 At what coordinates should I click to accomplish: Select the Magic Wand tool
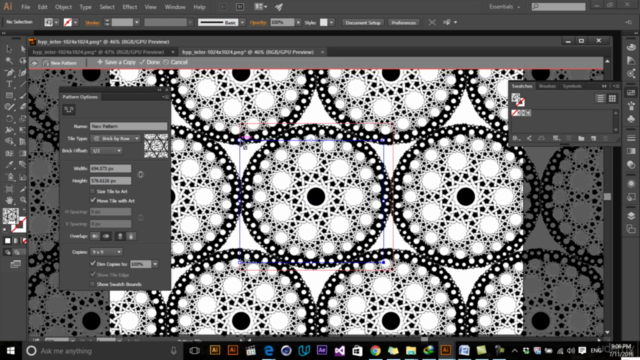(9, 61)
